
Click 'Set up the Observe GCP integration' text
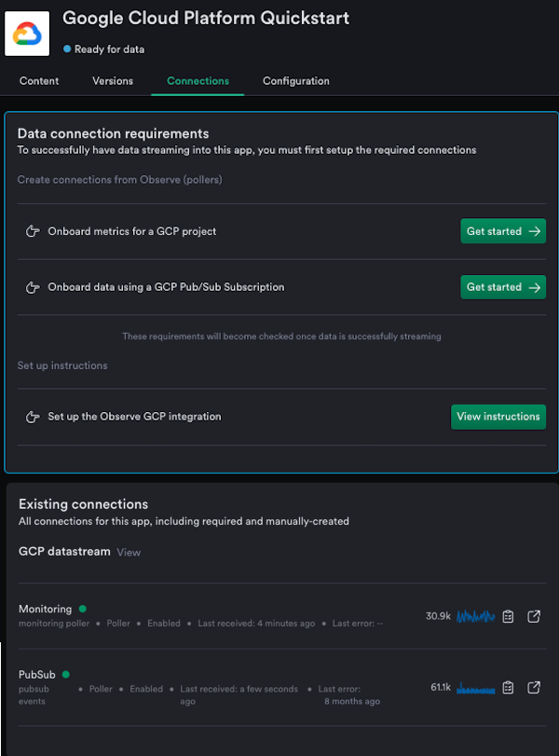coord(134,417)
